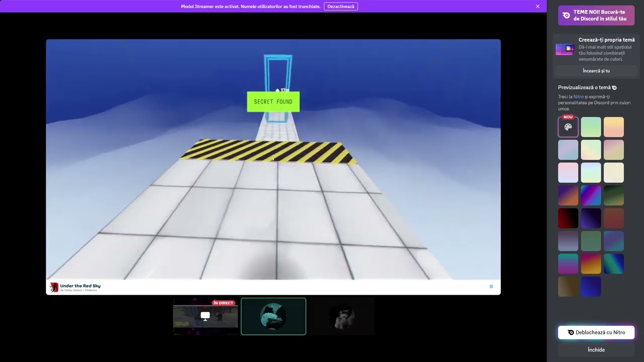Click Închide to close the theme panel
This screenshot has height=362, width=644.
(x=596, y=349)
